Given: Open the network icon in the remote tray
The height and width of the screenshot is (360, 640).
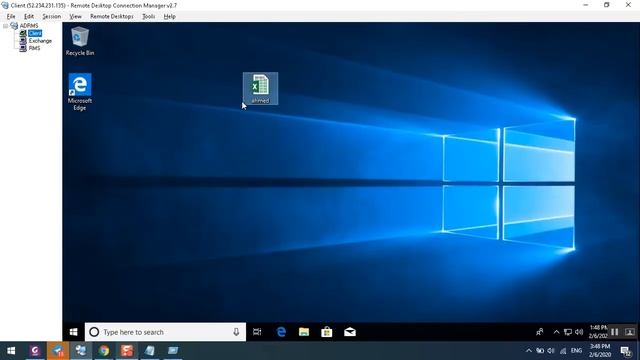Looking at the screenshot, I should click(567, 332).
